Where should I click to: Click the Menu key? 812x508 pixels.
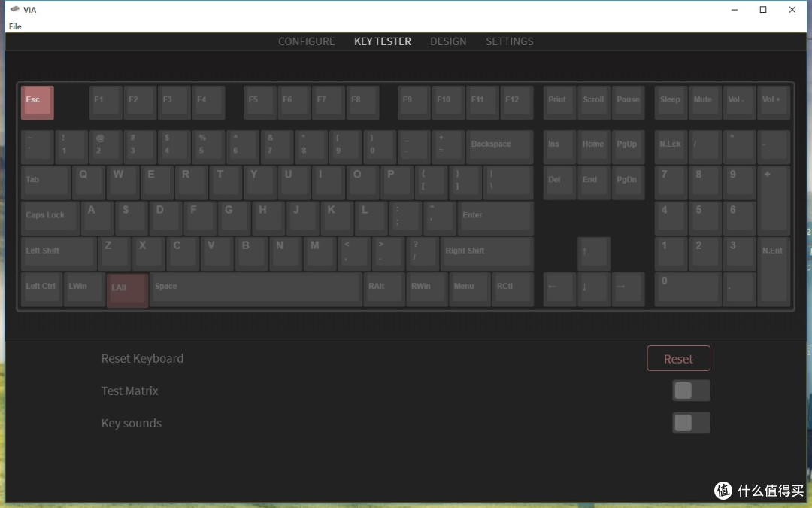[x=470, y=290]
